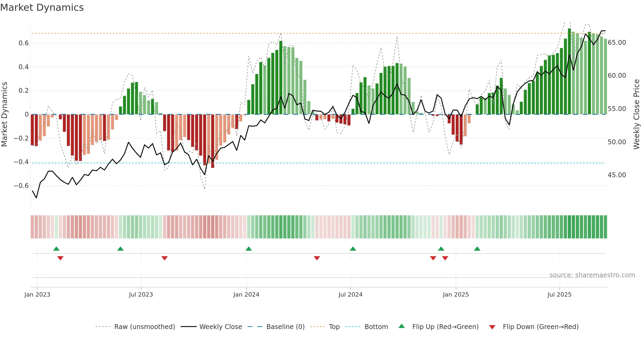The width and height of the screenshot is (644, 362).
Task: Click the 0.2 left axis tick label
Action: (24, 91)
